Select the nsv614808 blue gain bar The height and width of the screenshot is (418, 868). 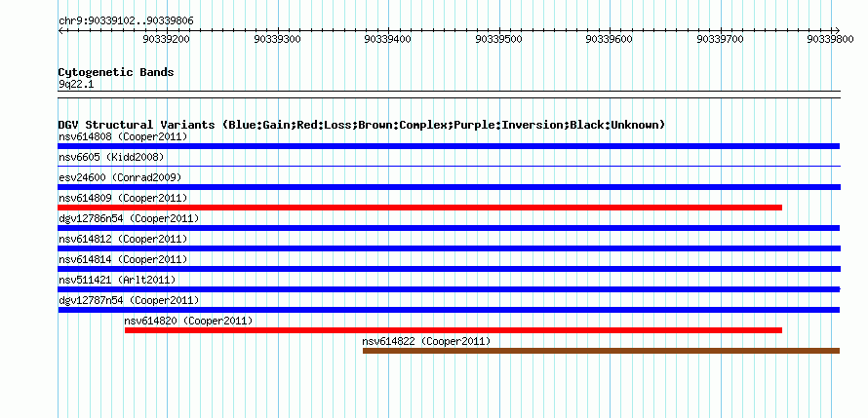coord(449,146)
